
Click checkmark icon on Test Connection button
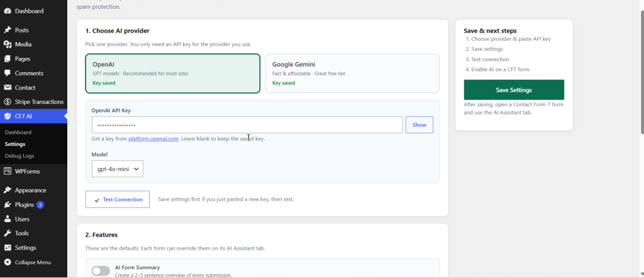(97, 200)
